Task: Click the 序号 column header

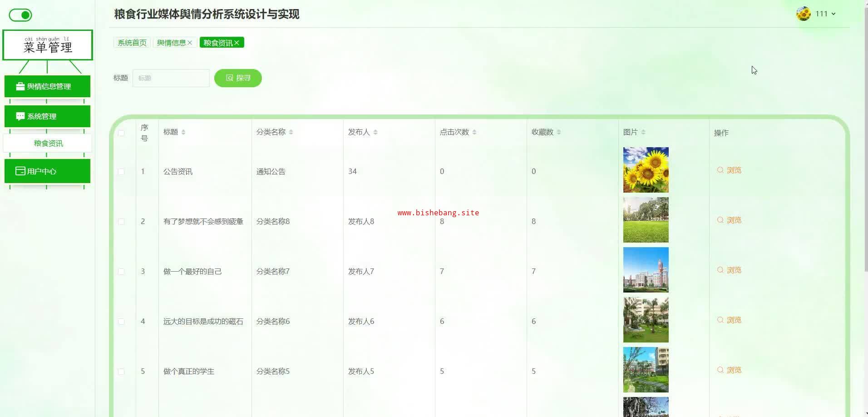Action: pyautogui.click(x=144, y=133)
